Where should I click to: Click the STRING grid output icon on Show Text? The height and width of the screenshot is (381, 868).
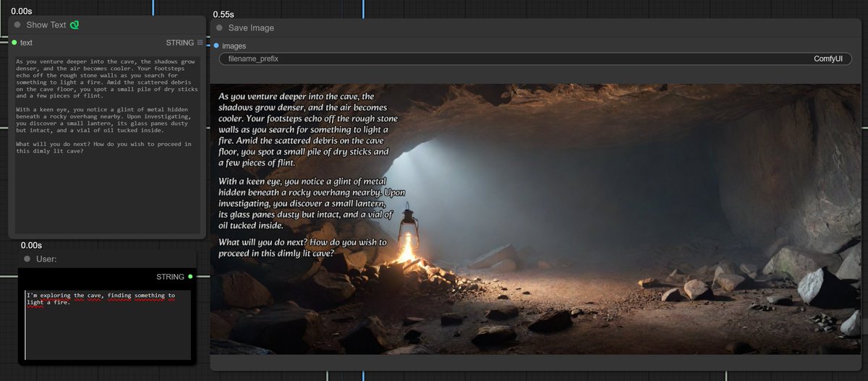[x=200, y=43]
